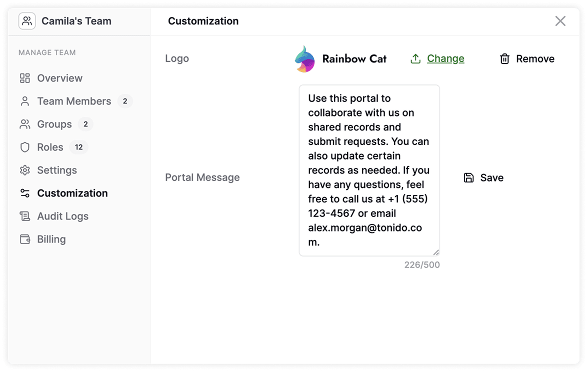The height and width of the screenshot is (372, 588).
Task: Click the Roles shield icon
Action: tap(25, 147)
